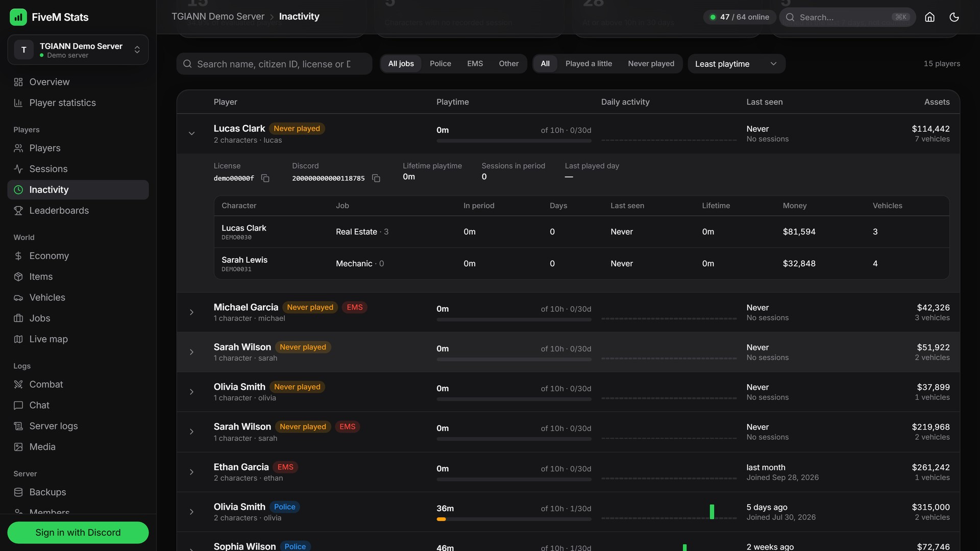Copy the Discord ID 200000000000118785

click(376, 178)
